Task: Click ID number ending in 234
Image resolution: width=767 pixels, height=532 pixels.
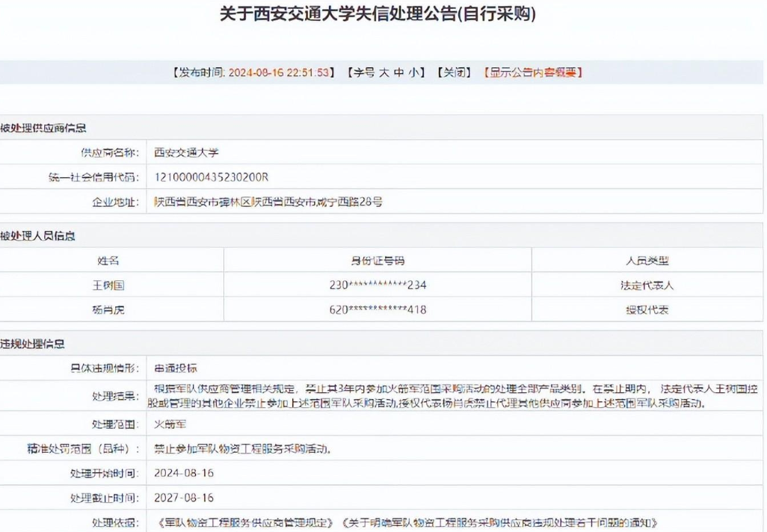Action: [x=378, y=285]
